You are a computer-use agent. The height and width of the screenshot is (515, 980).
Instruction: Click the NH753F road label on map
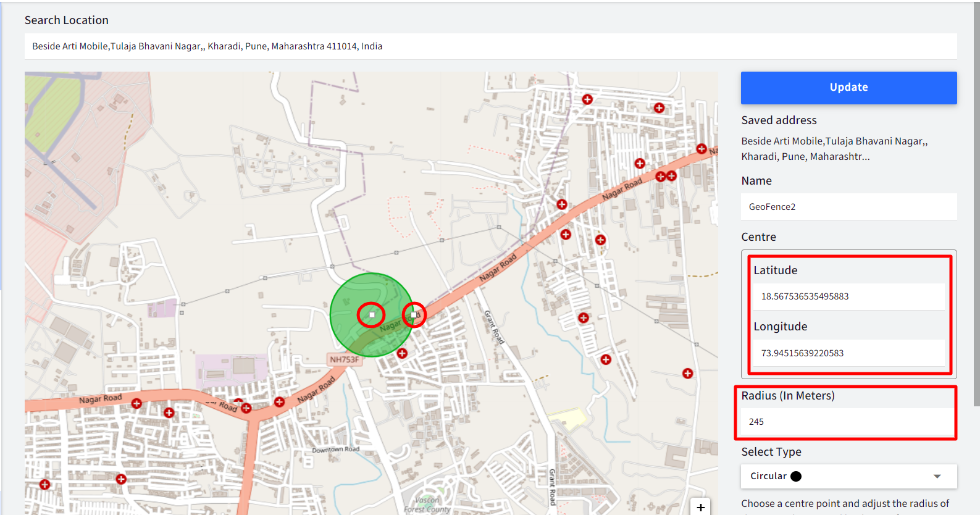click(x=344, y=359)
